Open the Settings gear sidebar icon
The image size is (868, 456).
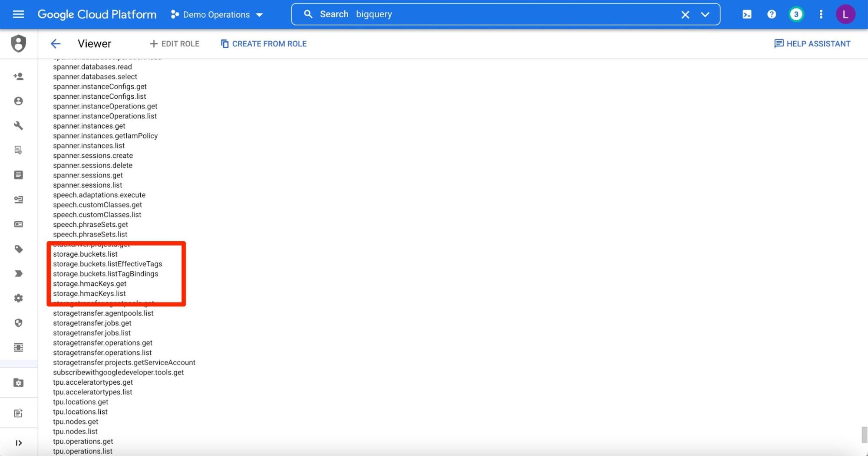(x=18, y=298)
